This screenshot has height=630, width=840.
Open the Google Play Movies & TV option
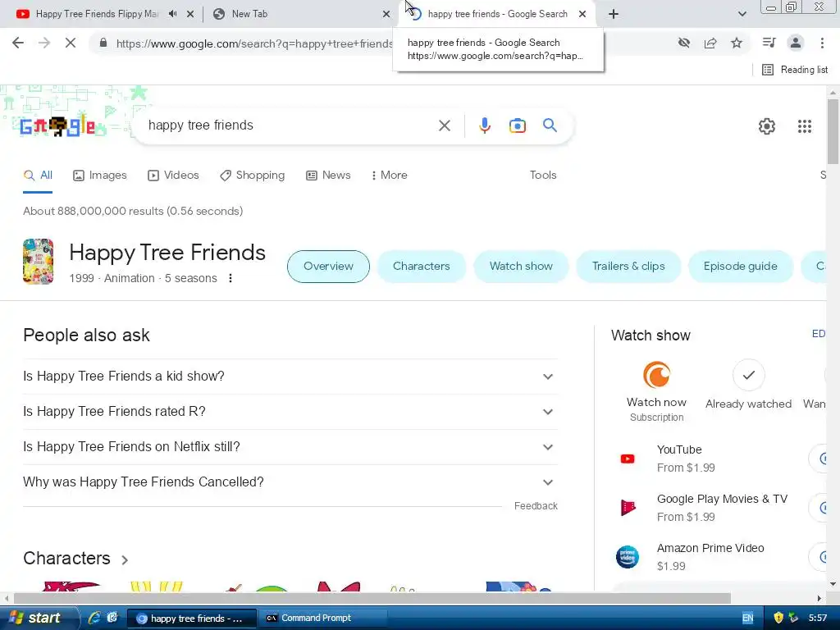[718, 507]
